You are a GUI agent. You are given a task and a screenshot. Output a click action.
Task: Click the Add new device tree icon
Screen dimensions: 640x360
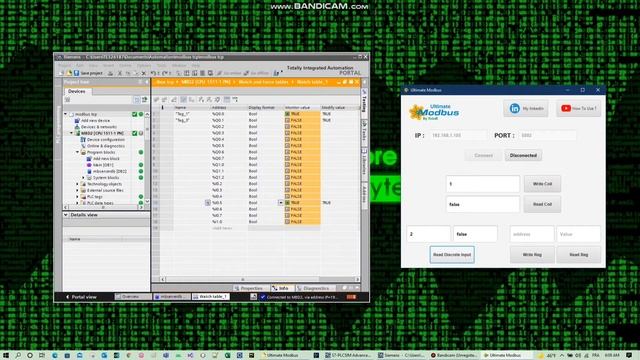[x=77, y=120]
